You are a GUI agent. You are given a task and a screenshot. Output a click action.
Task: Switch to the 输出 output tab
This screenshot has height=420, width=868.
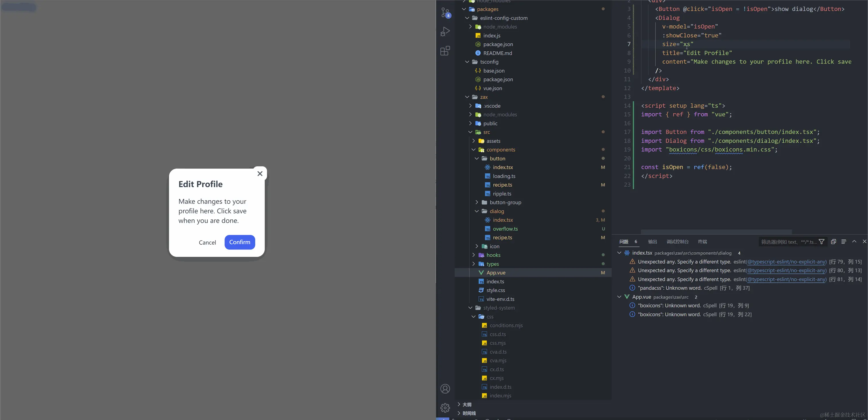click(652, 241)
